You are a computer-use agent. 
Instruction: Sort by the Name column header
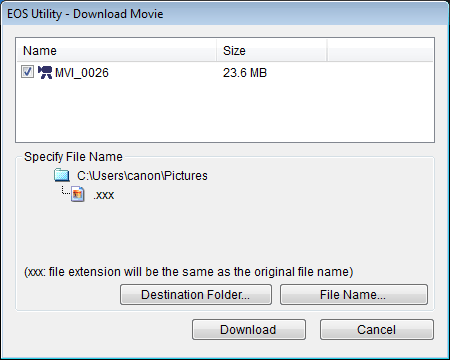[x=116, y=51]
